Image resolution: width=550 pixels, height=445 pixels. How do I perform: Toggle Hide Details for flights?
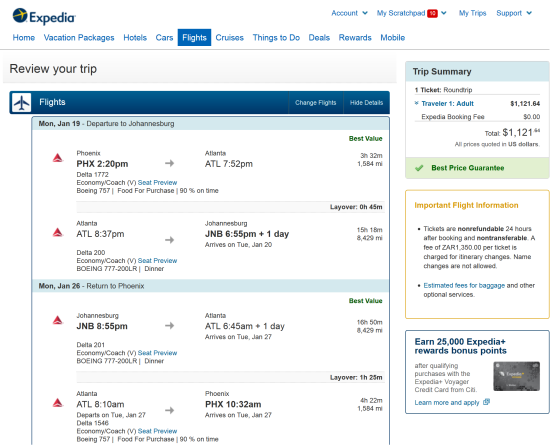pos(366,103)
